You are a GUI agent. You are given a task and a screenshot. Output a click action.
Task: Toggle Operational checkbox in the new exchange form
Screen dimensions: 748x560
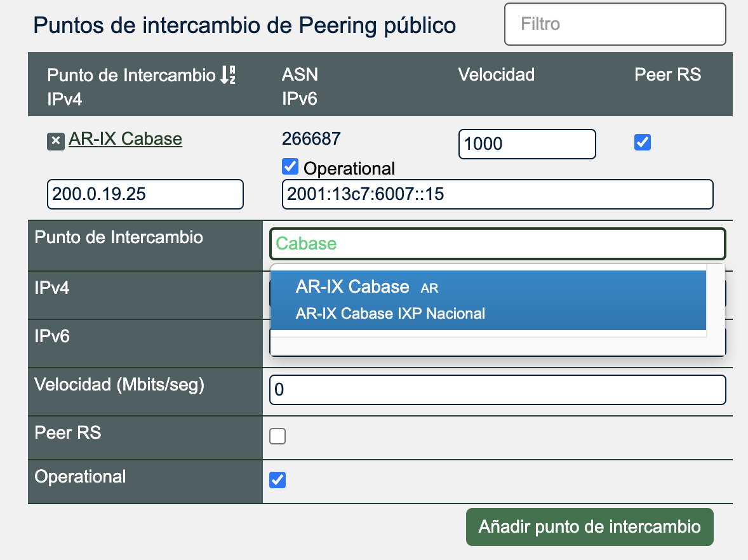277,480
